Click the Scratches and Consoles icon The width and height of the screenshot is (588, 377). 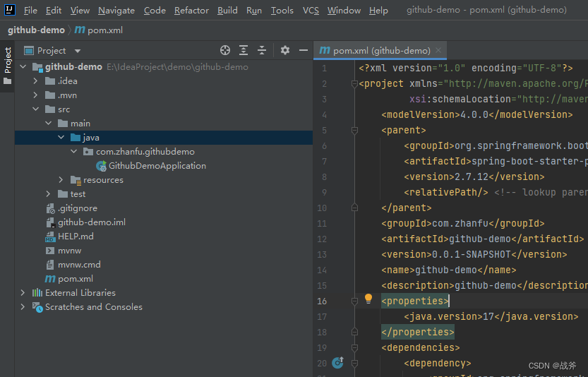37,307
